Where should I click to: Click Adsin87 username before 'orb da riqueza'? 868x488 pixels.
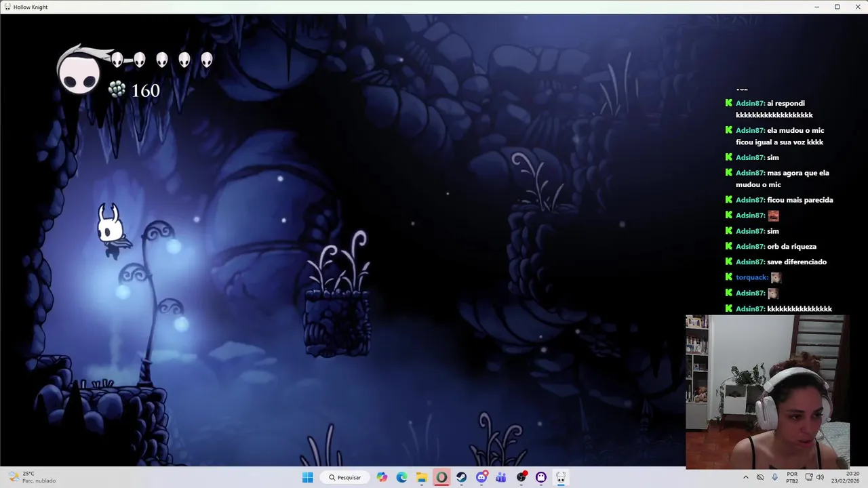coord(750,247)
